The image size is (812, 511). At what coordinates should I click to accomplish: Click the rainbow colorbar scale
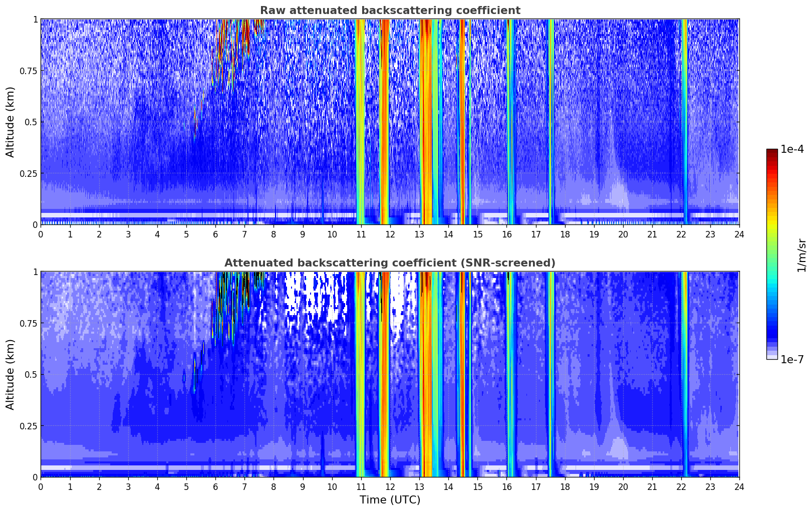click(x=772, y=254)
